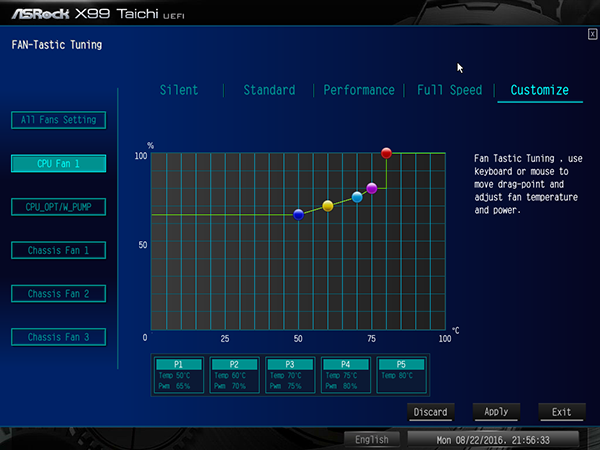
Task: Select CPU Fan 1
Action: pyautogui.click(x=59, y=164)
